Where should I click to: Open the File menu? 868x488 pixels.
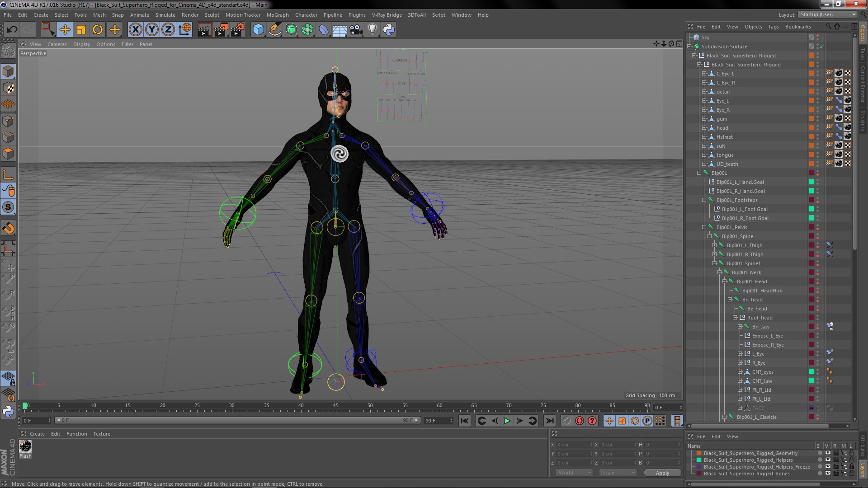[x=8, y=15]
